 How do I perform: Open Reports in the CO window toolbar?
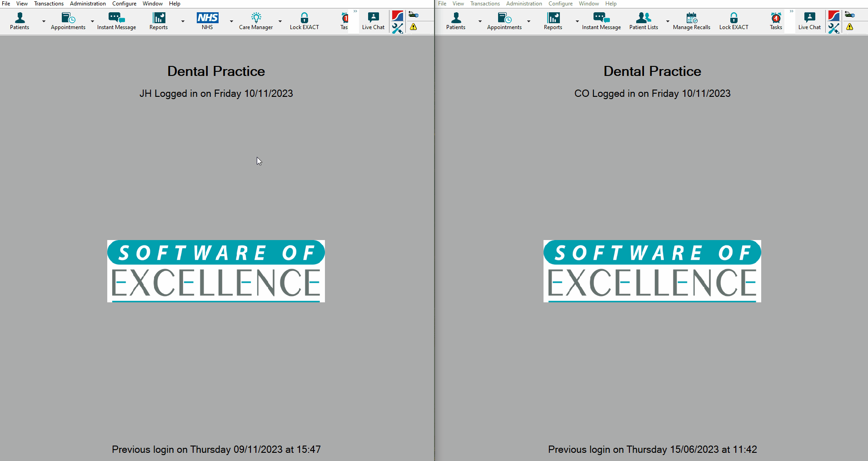(553, 21)
